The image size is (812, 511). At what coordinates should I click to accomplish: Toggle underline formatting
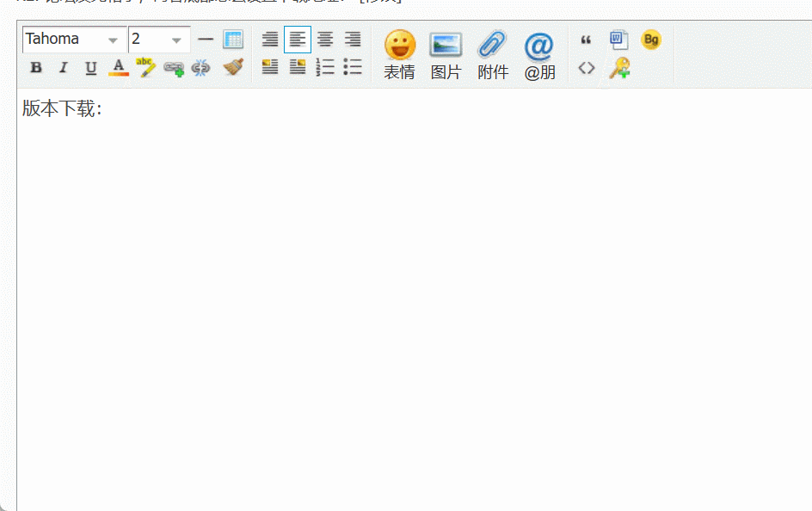tap(90, 67)
